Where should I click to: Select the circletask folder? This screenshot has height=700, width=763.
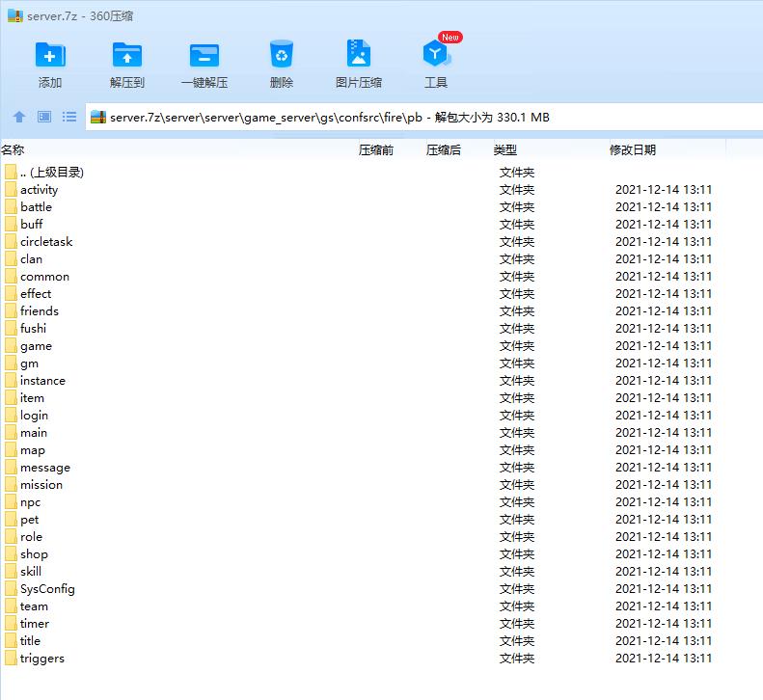(45, 241)
